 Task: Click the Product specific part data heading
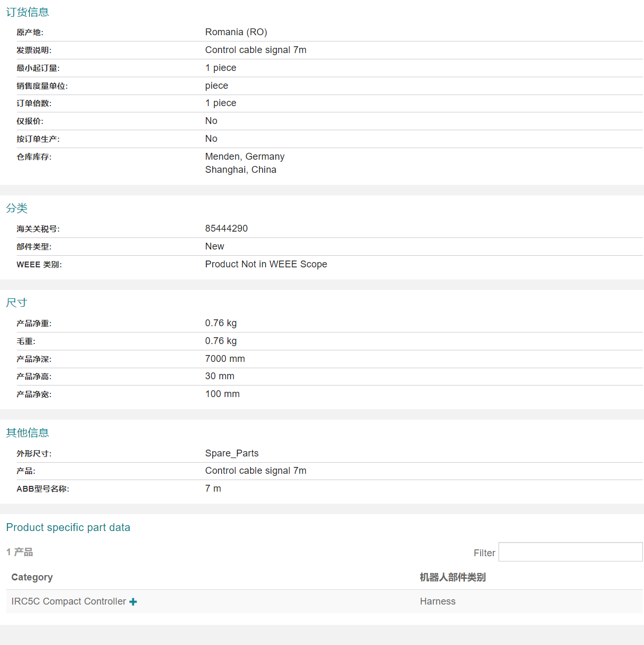tap(68, 527)
